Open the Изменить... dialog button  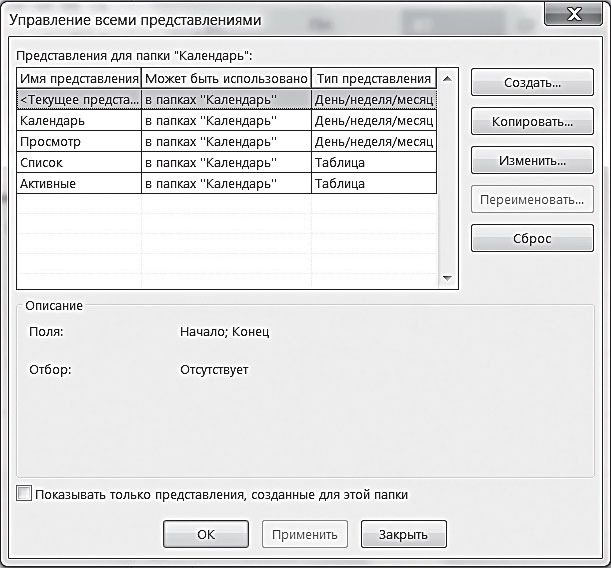pyautogui.click(x=532, y=160)
